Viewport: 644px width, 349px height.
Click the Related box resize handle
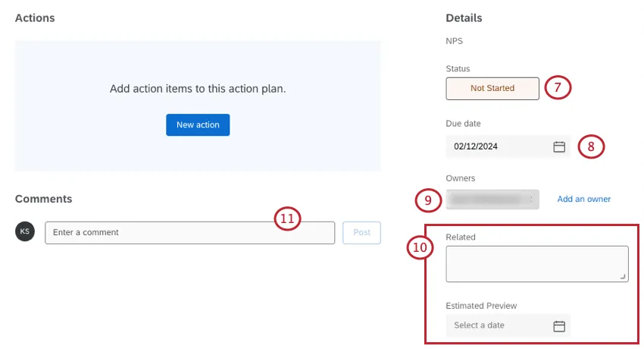624,278
